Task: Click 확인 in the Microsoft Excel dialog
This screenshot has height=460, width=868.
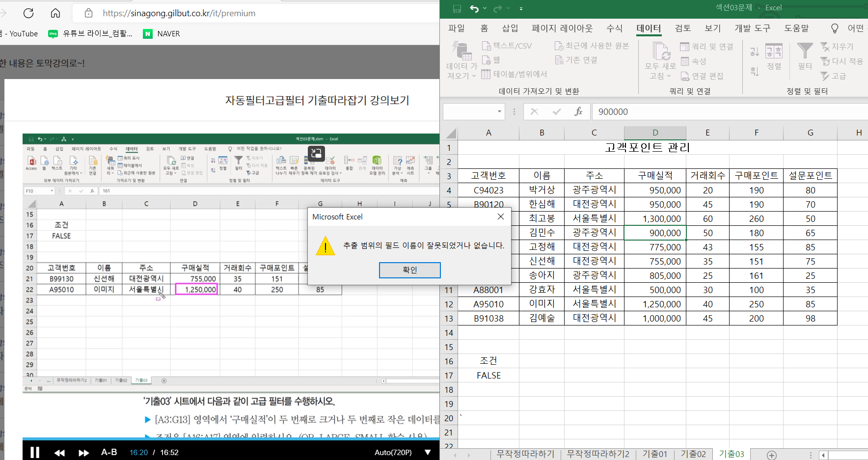Action: (409, 270)
